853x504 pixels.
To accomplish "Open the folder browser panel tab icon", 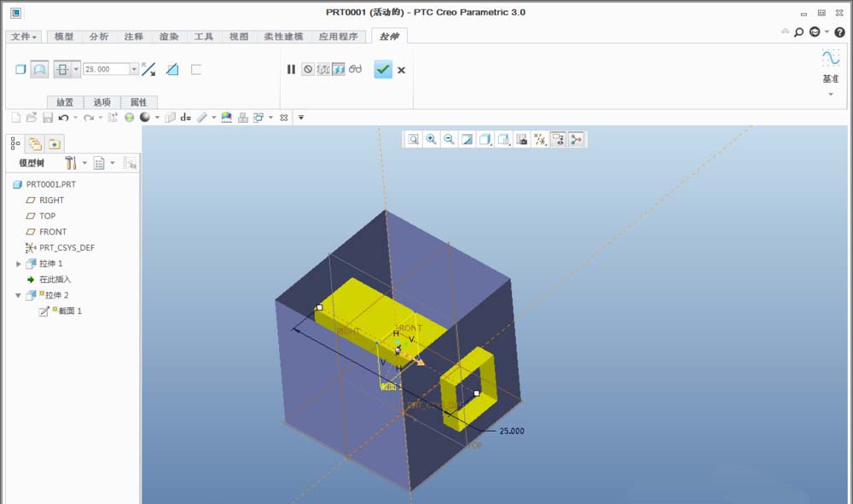I will point(35,143).
